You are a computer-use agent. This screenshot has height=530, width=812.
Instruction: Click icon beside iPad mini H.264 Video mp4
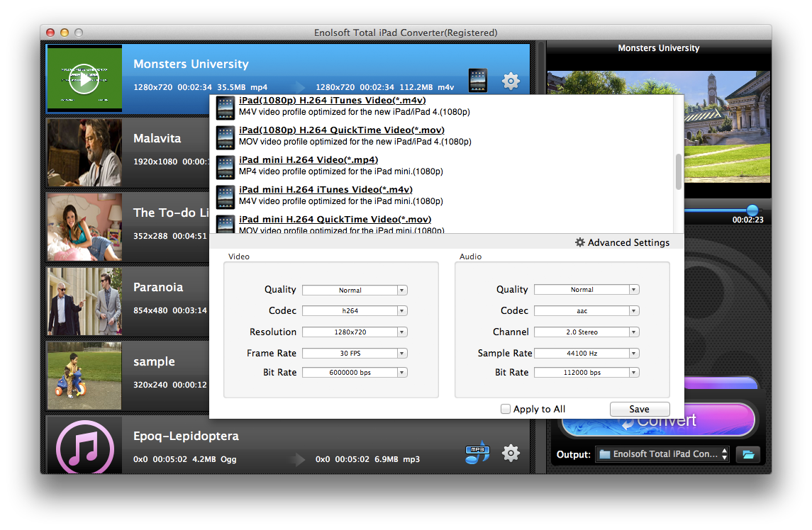tap(226, 167)
